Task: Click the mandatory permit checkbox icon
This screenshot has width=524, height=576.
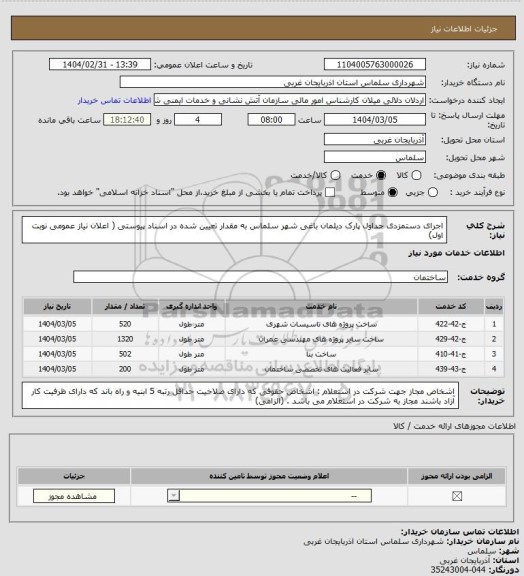Action: [x=457, y=496]
